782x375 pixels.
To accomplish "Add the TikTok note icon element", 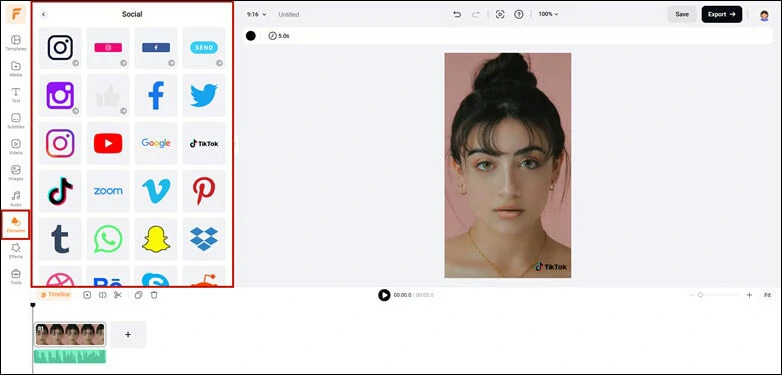I will (x=60, y=191).
